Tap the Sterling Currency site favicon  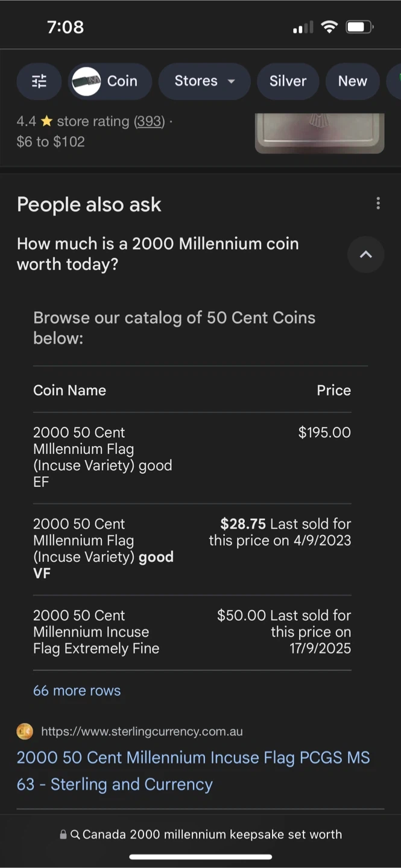(25, 732)
